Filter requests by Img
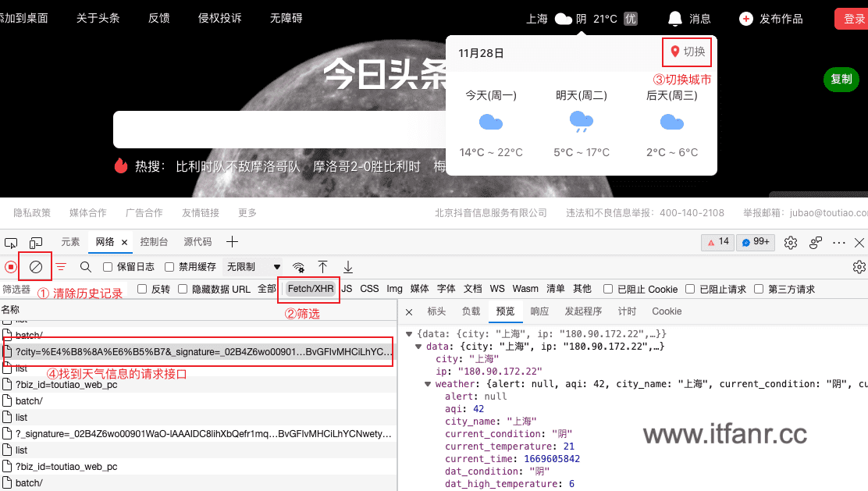The height and width of the screenshot is (491, 868). tap(394, 289)
